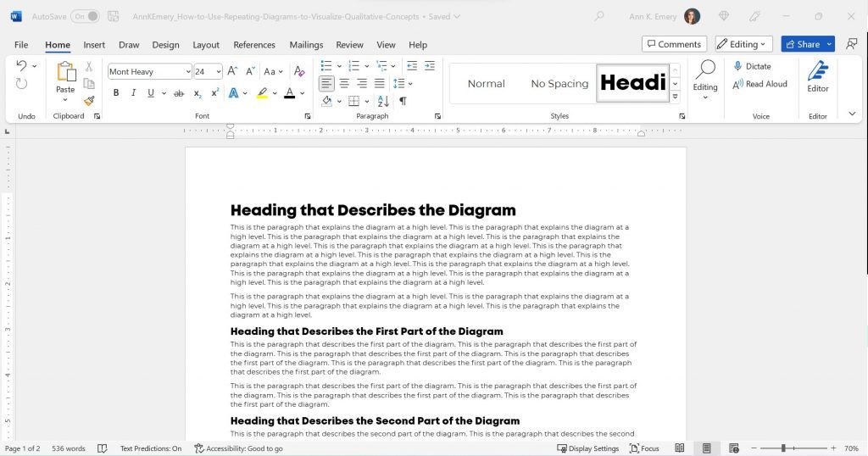
Task: Center the paragraph text
Action: point(344,84)
